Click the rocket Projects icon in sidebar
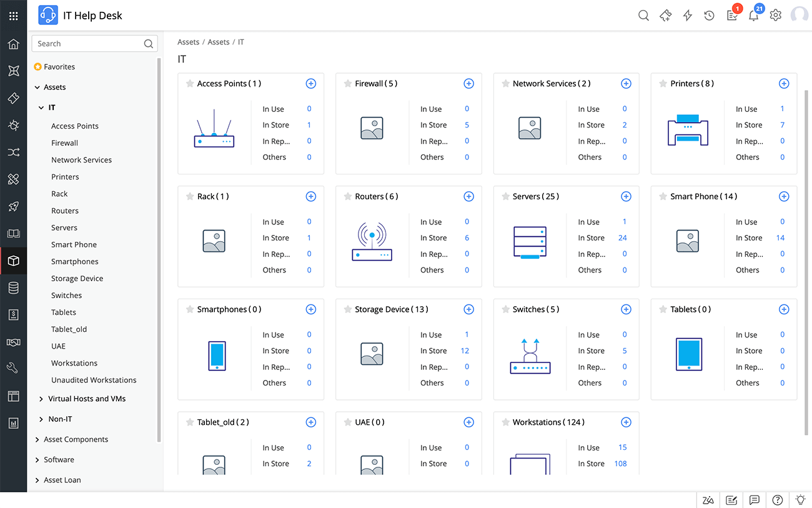 [14, 206]
